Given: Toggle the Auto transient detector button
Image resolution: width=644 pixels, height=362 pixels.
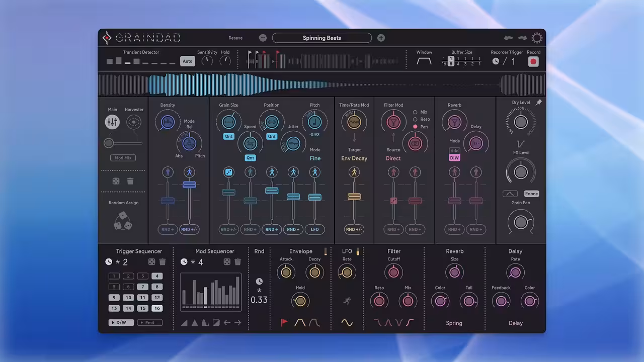Looking at the screenshot, I should coord(187,61).
